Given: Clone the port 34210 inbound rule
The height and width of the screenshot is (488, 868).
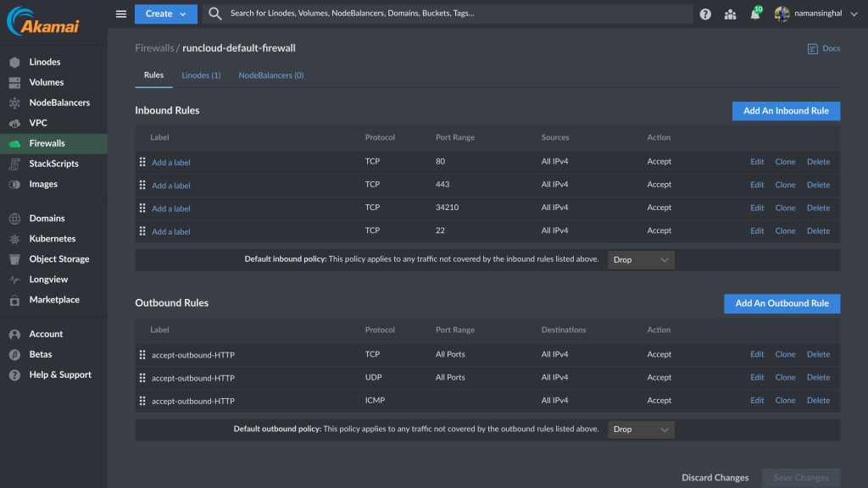Looking at the screenshot, I should tap(785, 208).
